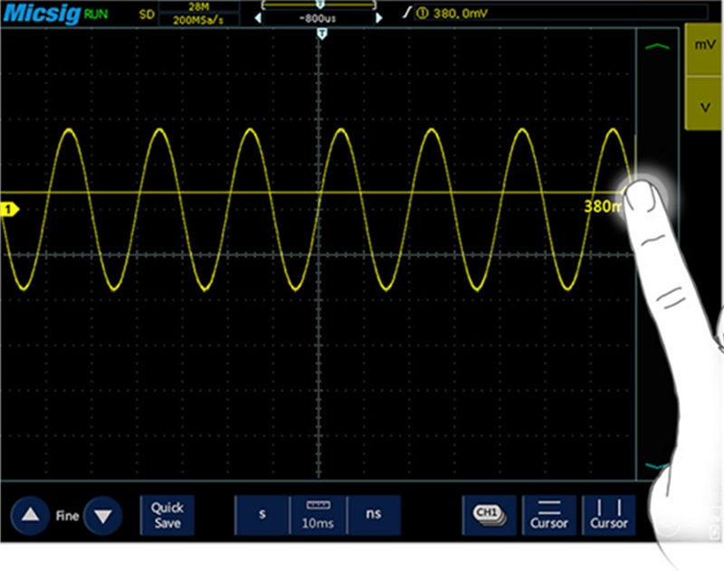Image resolution: width=724 pixels, height=588 pixels.
Task: Tap the 10ms timebase setting
Action: coord(319,515)
